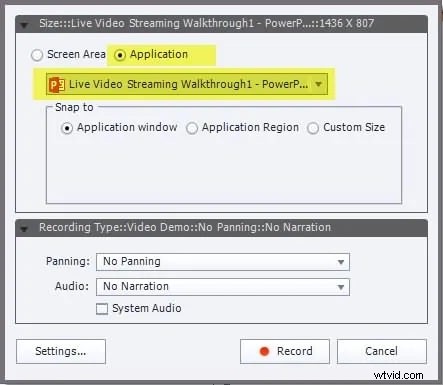Image resolution: width=443 pixels, height=385 pixels.
Task: Select the Application radio button
Action: pos(120,55)
